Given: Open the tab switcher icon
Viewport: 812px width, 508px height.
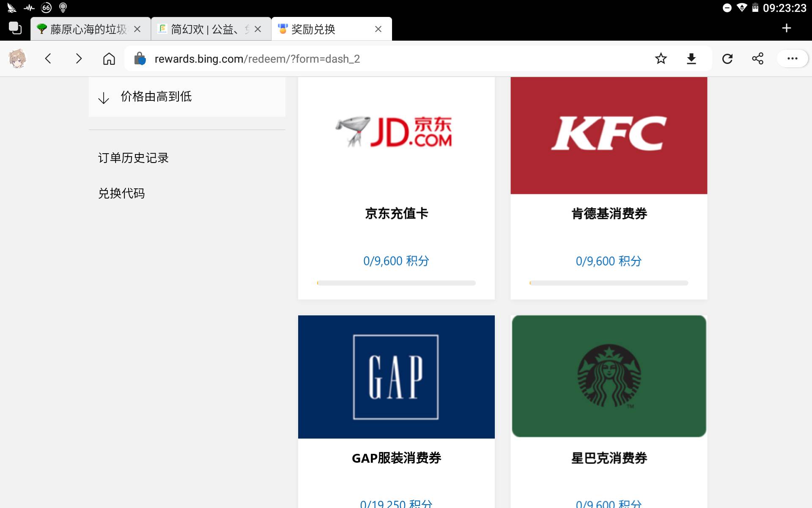Looking at the screenshot, I should pos(15,28).
